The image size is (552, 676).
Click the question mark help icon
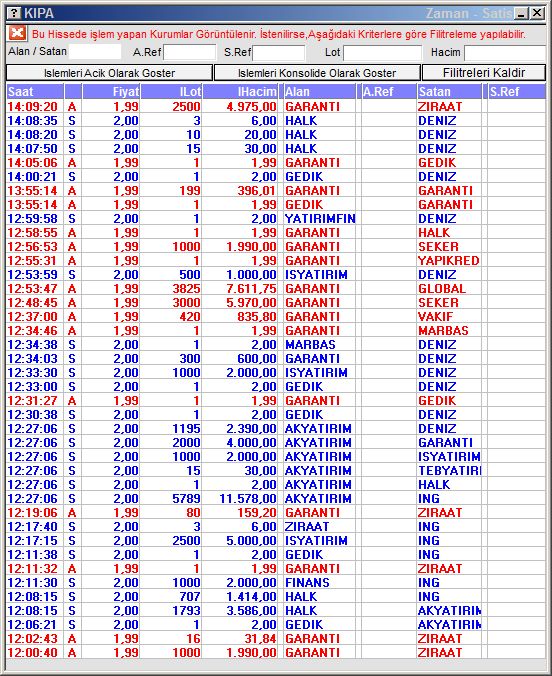pos(14,13)
